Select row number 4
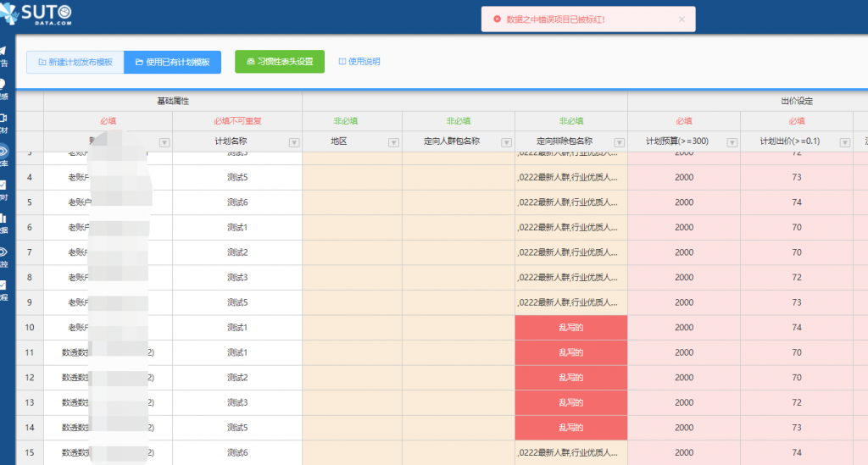Screen dimensions: 868x465 pyautogui.click(x=30, y=178)
